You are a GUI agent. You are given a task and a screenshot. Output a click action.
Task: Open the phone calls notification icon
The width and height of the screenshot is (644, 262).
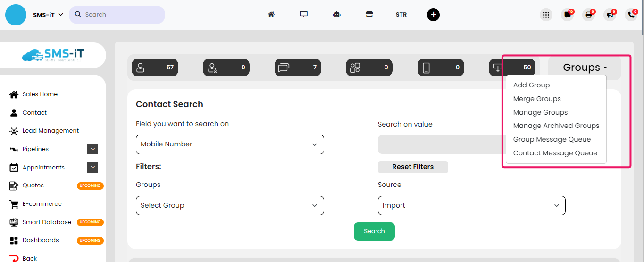[631, 15]
